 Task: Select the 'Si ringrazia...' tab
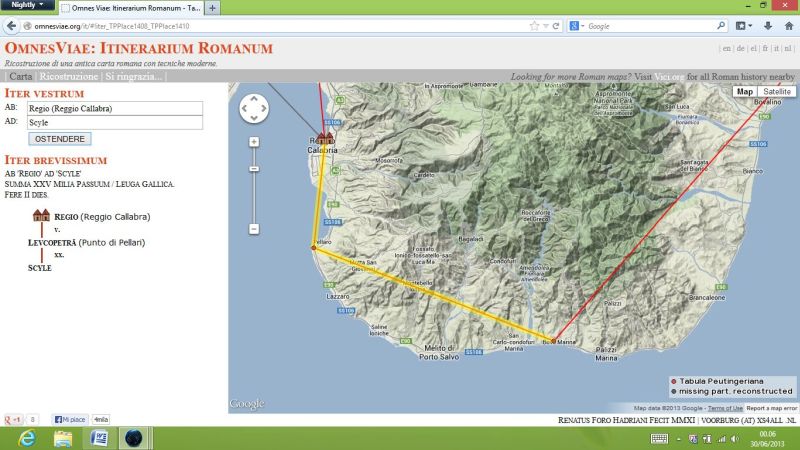pyautogui.click(x=135, y=76)
